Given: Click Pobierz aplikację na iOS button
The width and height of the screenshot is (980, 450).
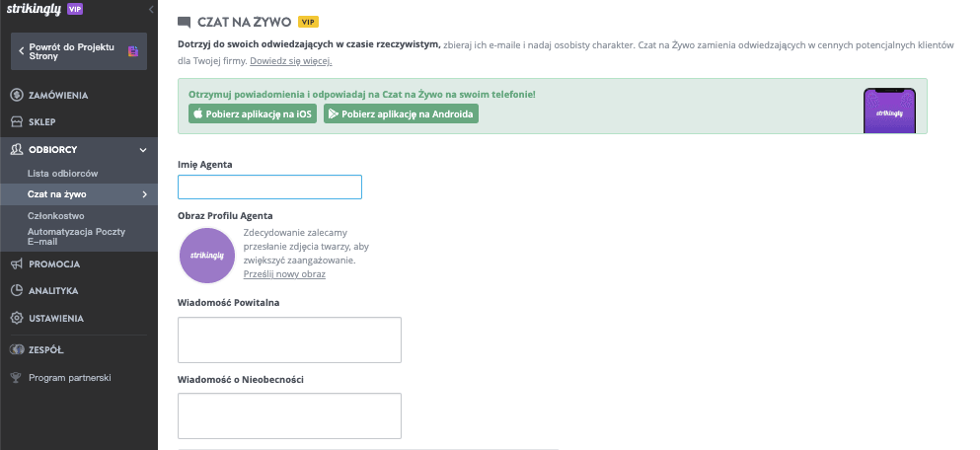Looking at the screenshot, I should click(x=253, y=113).
